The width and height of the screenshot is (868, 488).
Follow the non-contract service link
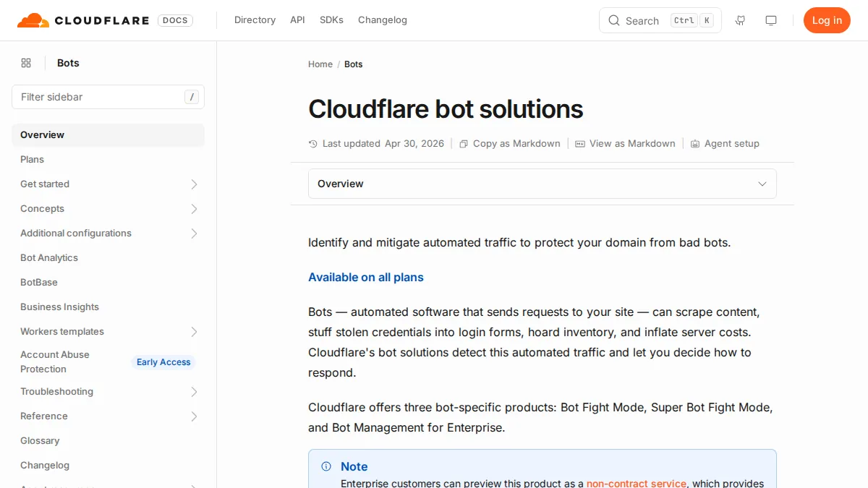(637, 483)
